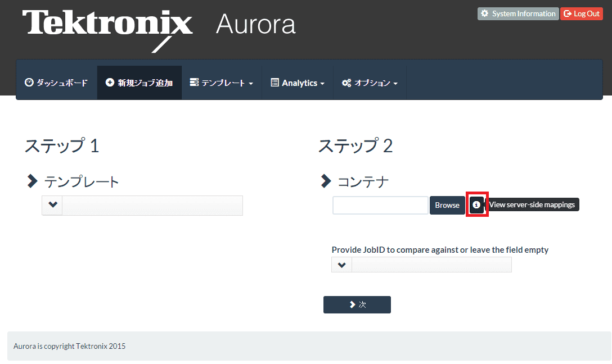Open the オプション dropdown menu
612x364 pixels.
[x=370, y=83]
